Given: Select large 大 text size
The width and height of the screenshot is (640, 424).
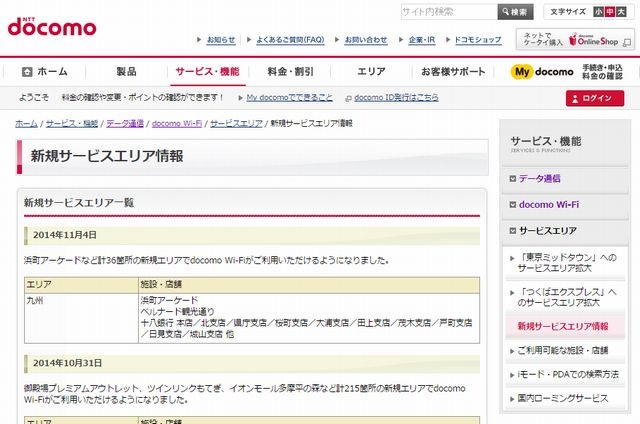Looking at the screenshot, I should pyautogui.click(x=621, y=12).
